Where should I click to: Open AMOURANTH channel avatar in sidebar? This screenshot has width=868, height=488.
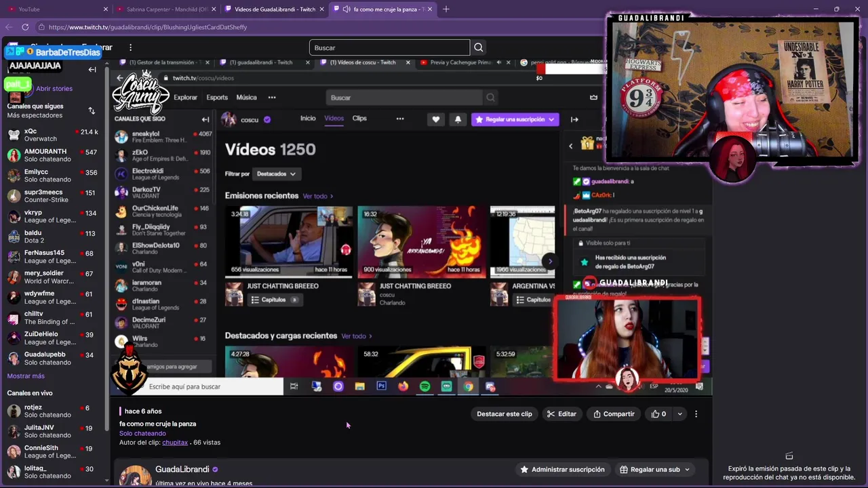[14, 155]
